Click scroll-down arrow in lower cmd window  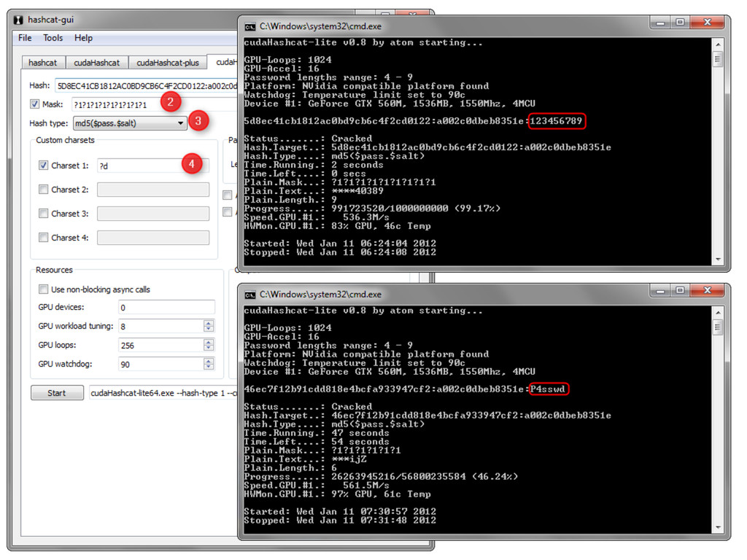(718, 528)
